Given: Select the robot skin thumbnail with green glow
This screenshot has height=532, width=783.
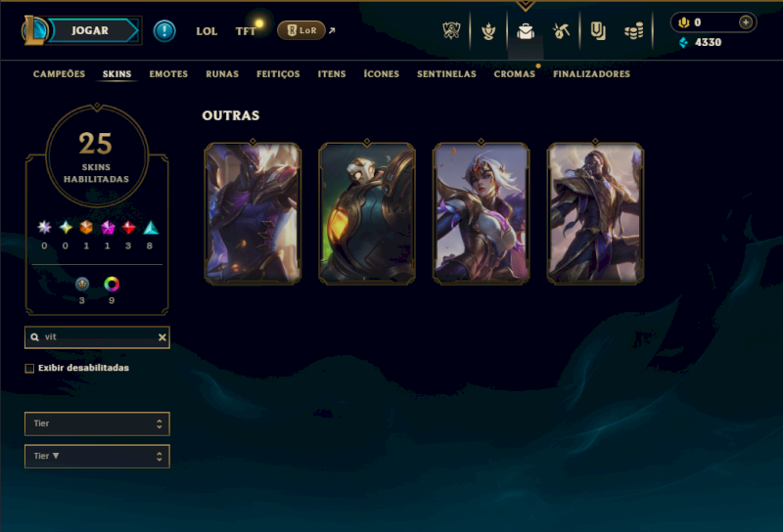Looking at the screenshot, I should pos(367,213).
